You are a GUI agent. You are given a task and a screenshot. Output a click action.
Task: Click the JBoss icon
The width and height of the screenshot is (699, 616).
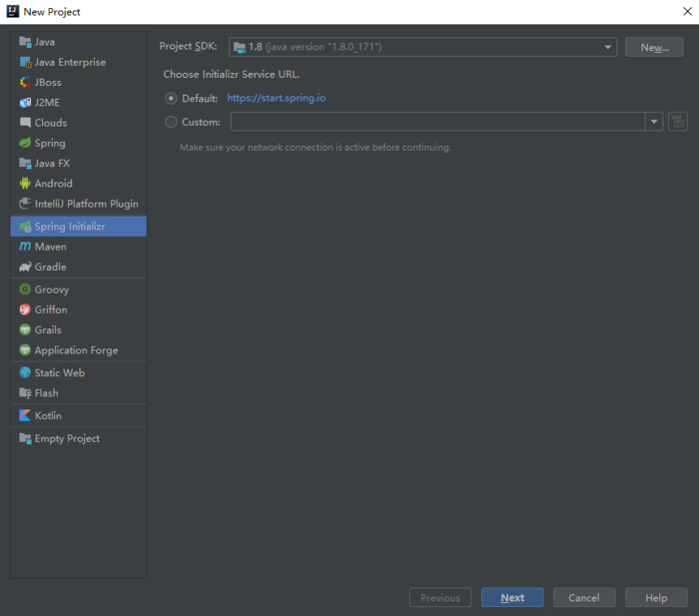tap(25, 83)
